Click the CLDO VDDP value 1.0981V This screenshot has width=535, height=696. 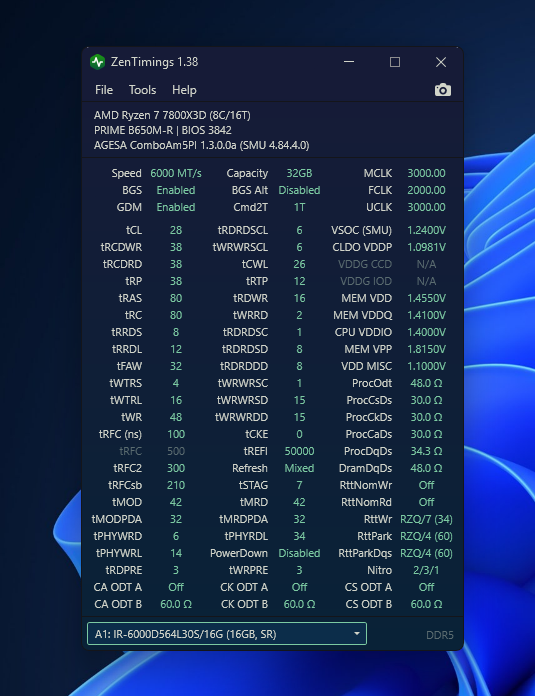point(426,247)
